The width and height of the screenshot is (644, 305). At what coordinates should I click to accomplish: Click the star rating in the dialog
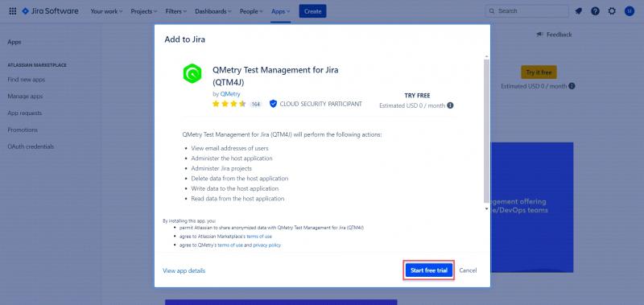[x=229, y=104]
